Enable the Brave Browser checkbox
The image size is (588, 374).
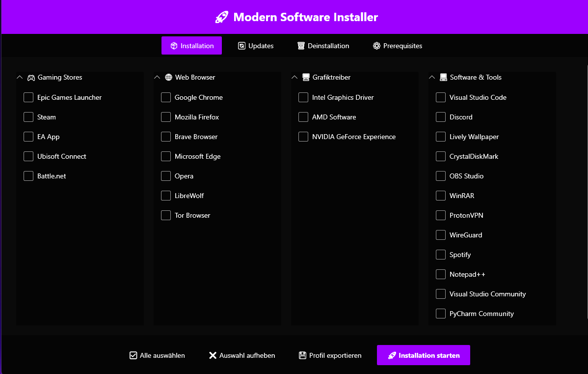click(166, 137)
